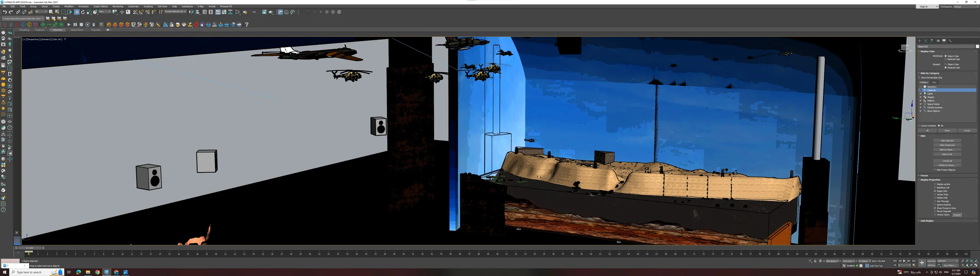Open the key filter Selected dropdown
The height and width of the screenshot is (276, 980).
coord(947,261)
